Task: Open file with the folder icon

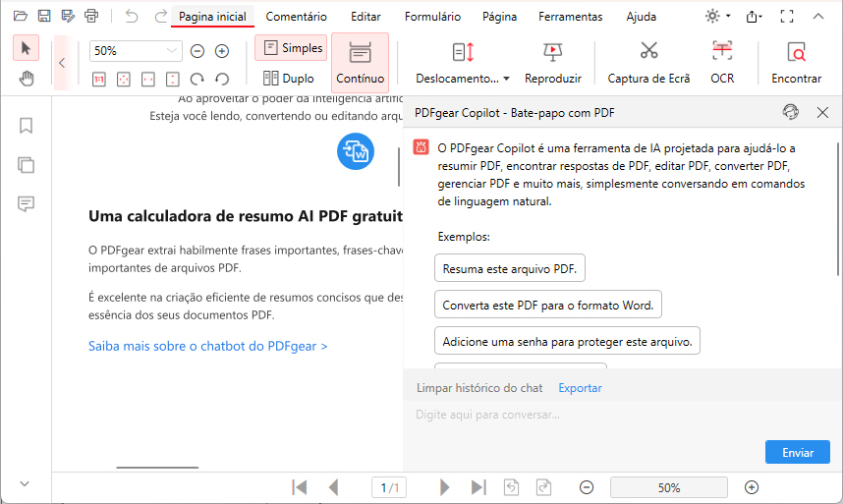Action: pos(21,16)
